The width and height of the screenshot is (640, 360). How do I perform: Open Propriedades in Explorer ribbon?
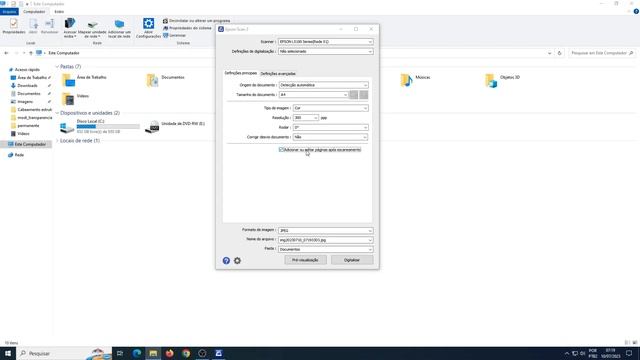[x=14, y=26]
